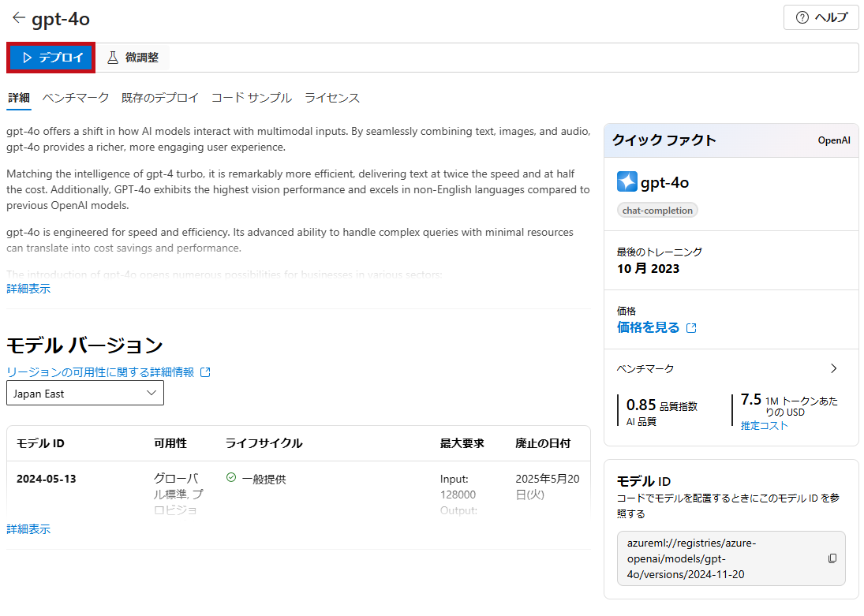Open the Japan East region dropdown
864x616 pixels.
click(85, 393)
